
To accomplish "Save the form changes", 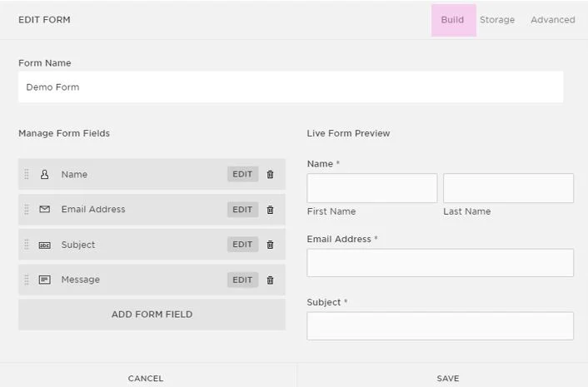I will pyautogui.click(x=448, y=379).
